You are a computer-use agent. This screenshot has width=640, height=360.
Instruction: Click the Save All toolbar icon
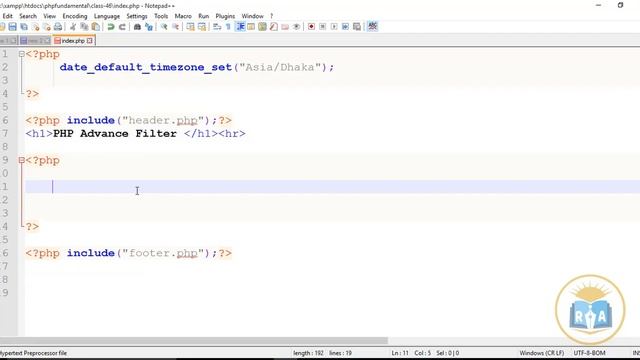tap(24, 27)
